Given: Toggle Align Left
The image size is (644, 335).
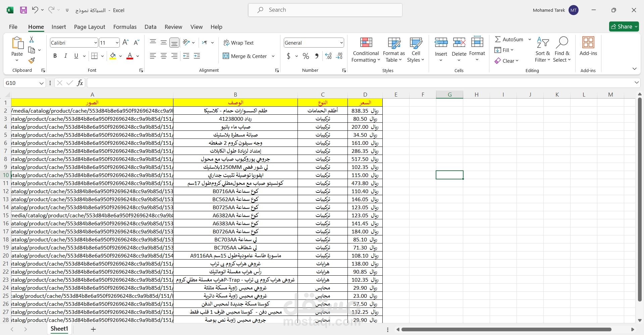Looking at the screenshot, I should [153, 56].
